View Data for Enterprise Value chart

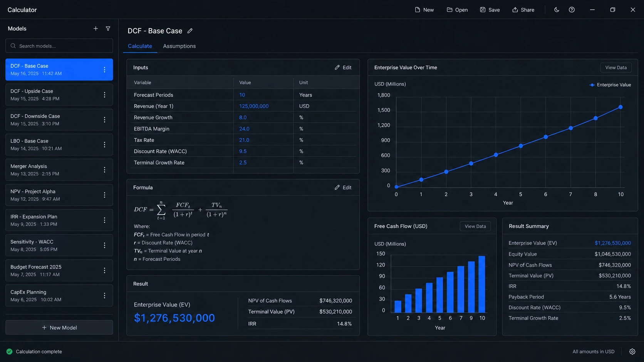pyautogui.click(x=615, y=67)
